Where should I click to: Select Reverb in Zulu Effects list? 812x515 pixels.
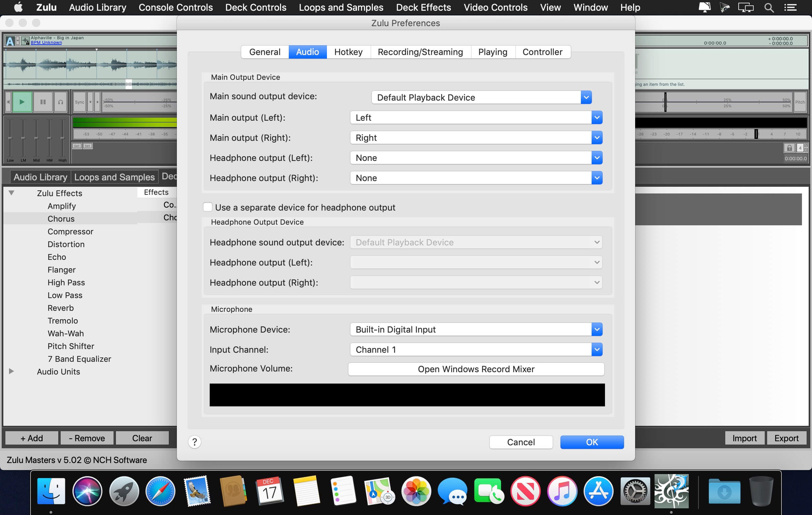[61, 308]
